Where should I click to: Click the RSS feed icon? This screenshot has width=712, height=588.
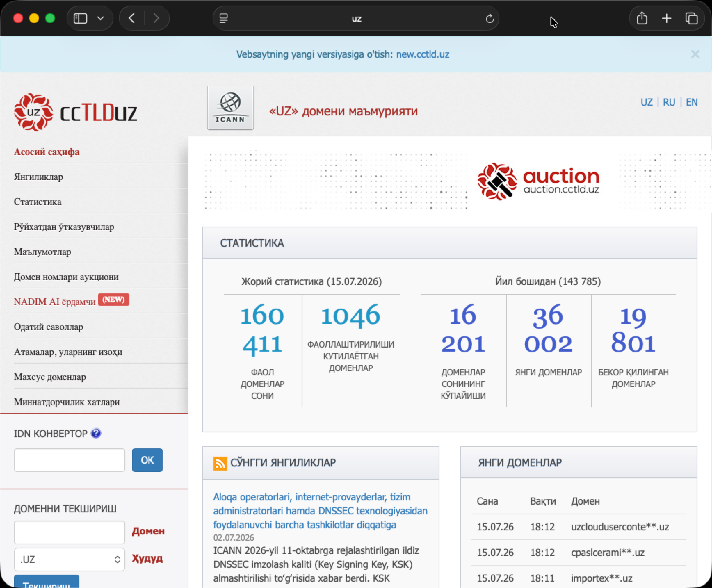220,463
